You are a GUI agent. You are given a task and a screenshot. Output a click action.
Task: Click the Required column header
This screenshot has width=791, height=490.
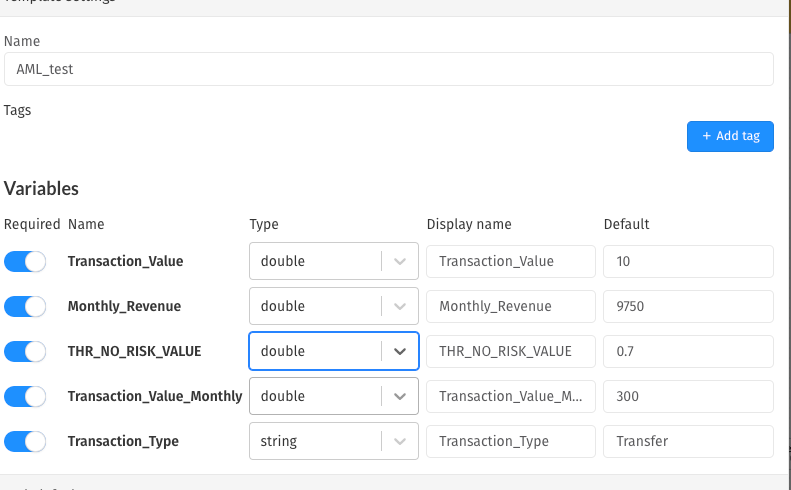pyautogui.click(x=32, y=224)
